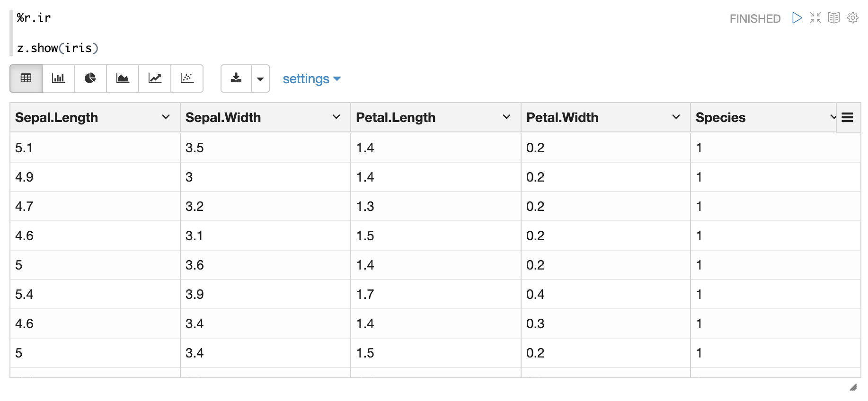Image resolution: width=868 pixels, height=401 pixels.
Task: Toggle the output visibility book icon
Action: [834, 18]
